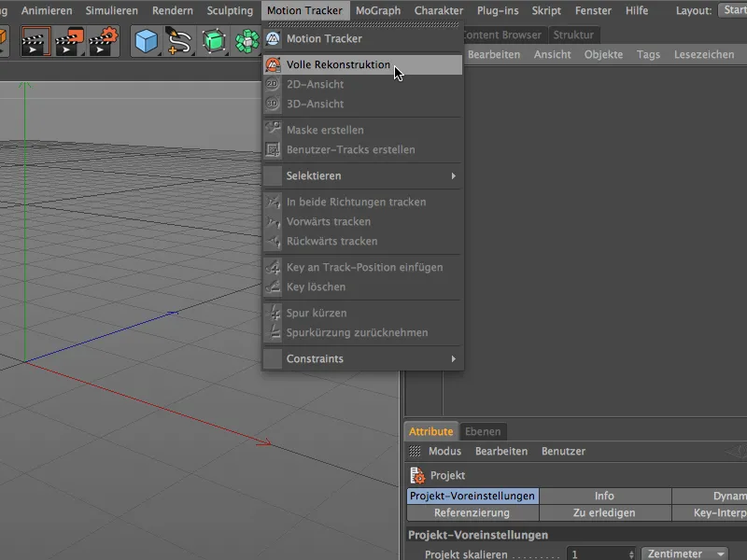
Task: Open the Modus menu
Action: (444, 451)
